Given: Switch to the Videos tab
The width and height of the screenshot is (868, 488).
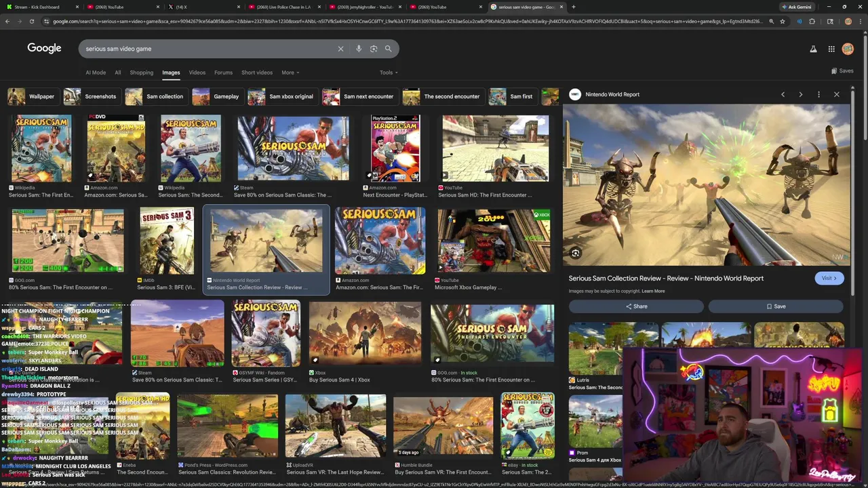Looking at the screenshot, I should coord(197,73).
